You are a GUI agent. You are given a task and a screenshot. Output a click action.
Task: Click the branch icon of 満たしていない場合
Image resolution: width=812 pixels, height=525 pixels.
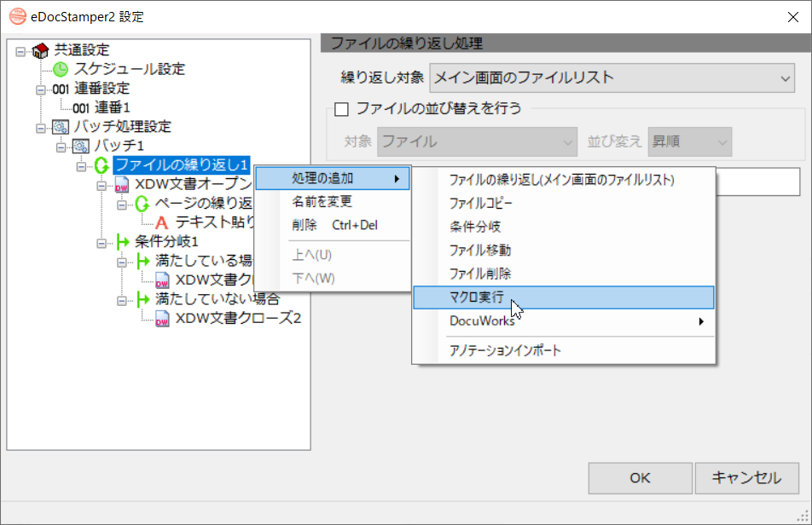point(142,299)
